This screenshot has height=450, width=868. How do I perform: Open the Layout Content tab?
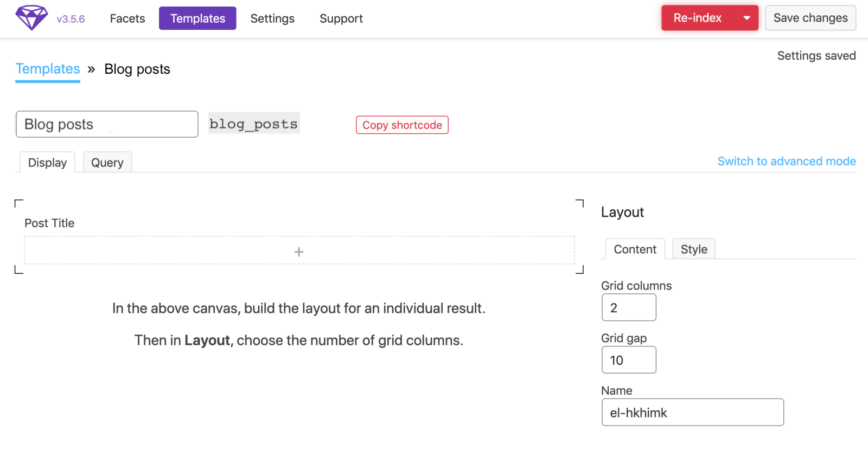pos(635,249)
